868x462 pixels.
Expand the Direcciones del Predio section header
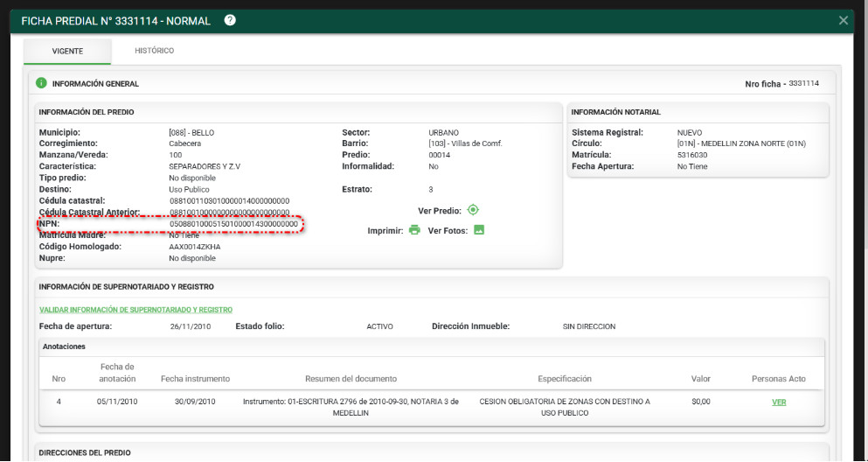(x=85, y=452)
